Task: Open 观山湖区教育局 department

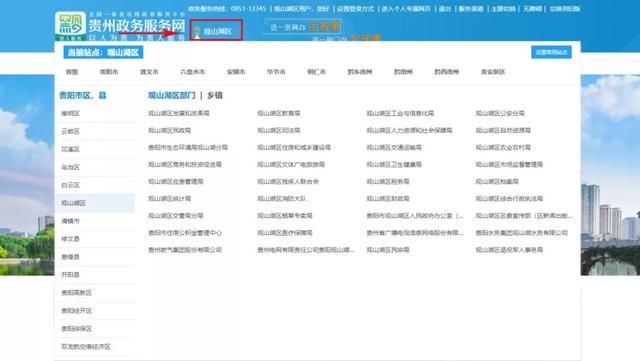Action: [279, 114]
